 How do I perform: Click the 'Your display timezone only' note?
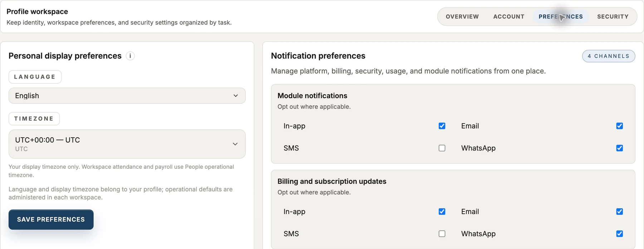click(x=121, y=171)
